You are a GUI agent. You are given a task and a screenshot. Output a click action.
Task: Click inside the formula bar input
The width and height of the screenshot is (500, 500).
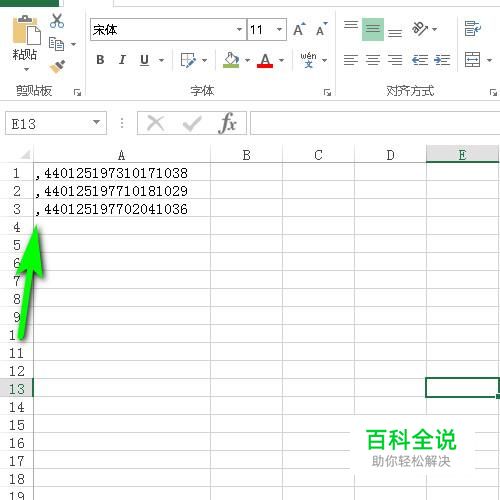[375, 123]
